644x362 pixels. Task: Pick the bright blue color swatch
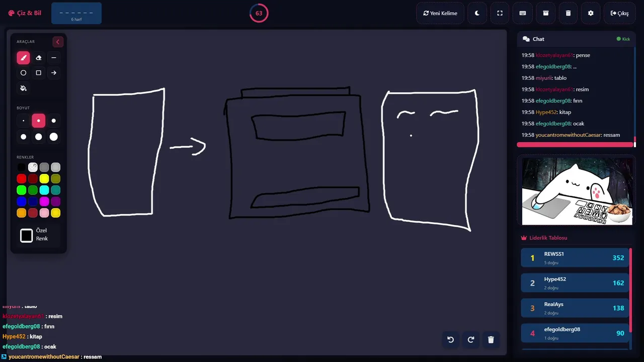pyautogui.click(x=21, y=202)
